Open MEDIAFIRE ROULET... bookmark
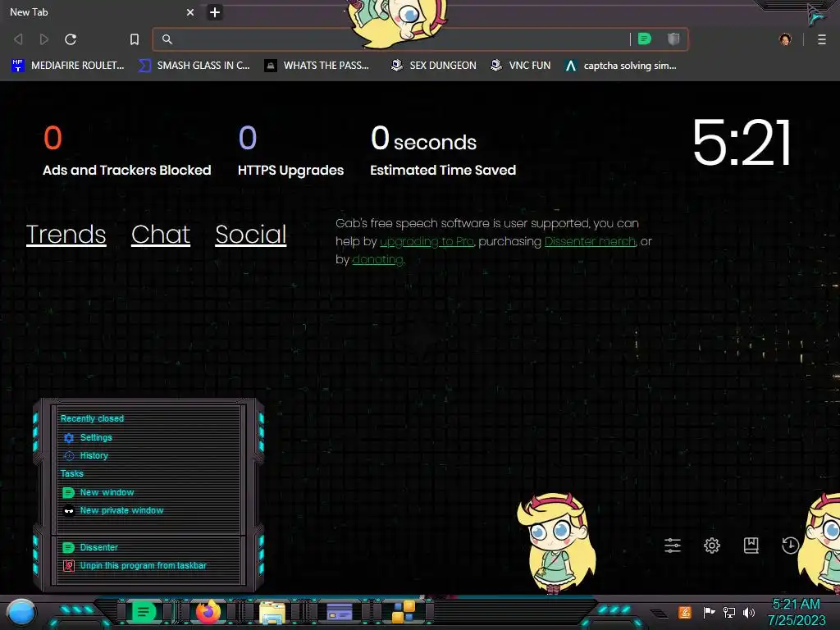 pos(67,66)
